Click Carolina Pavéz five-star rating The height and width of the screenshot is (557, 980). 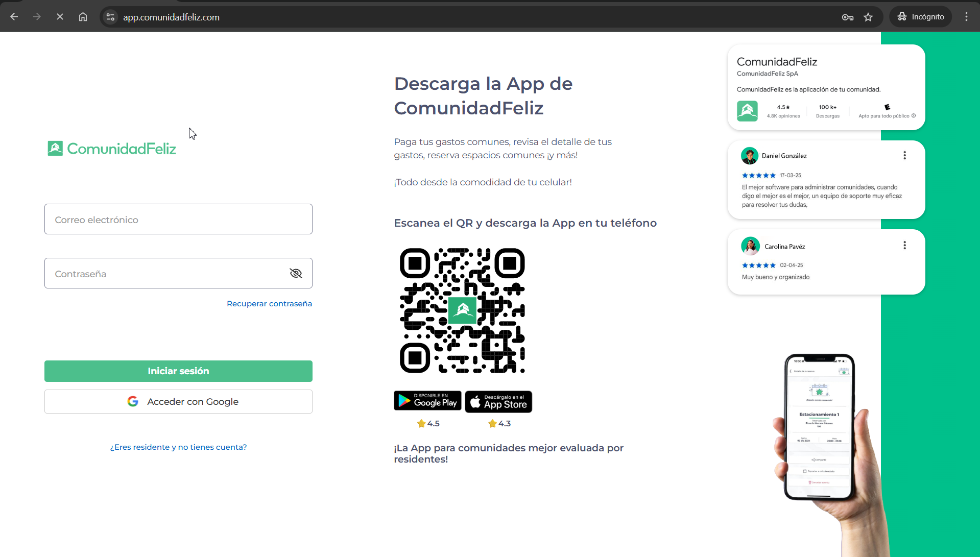(758, 265)
